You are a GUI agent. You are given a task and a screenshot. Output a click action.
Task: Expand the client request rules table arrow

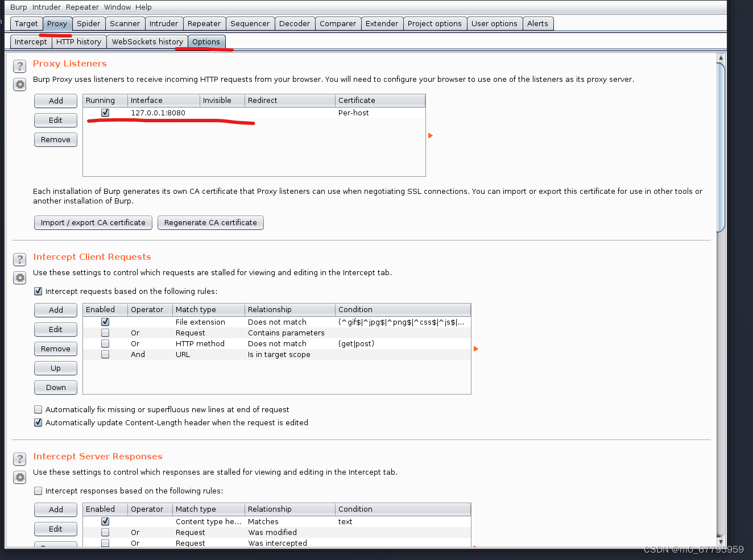click(x=476, y=349)
